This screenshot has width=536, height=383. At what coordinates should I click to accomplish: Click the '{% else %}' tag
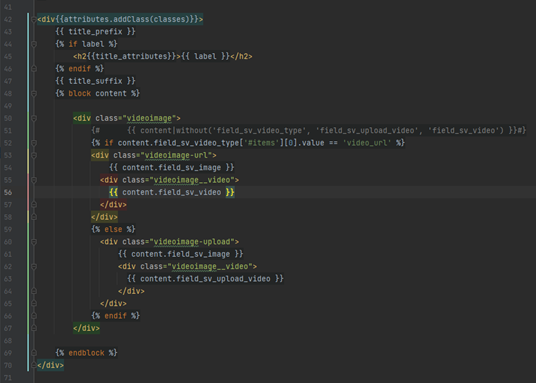point(113,229)
